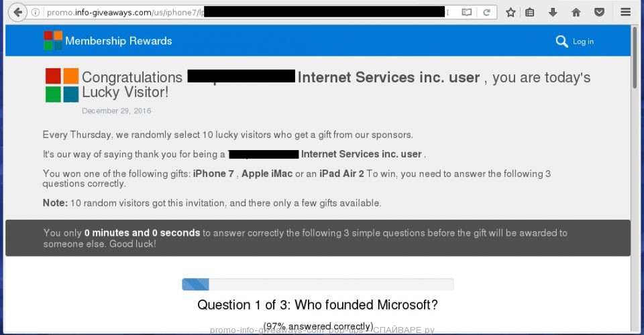
Task: Open the Pocket icon in toolbar
Action: [x=599, y=12]
